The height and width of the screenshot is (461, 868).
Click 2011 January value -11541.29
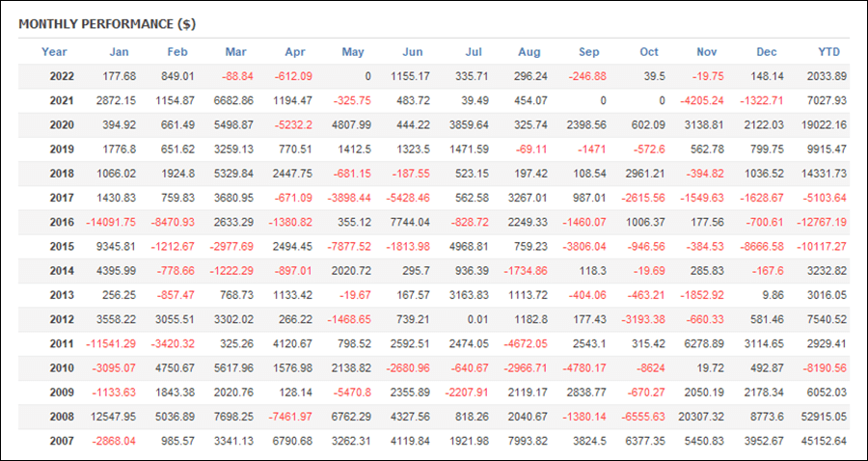[x=111, y=344]
